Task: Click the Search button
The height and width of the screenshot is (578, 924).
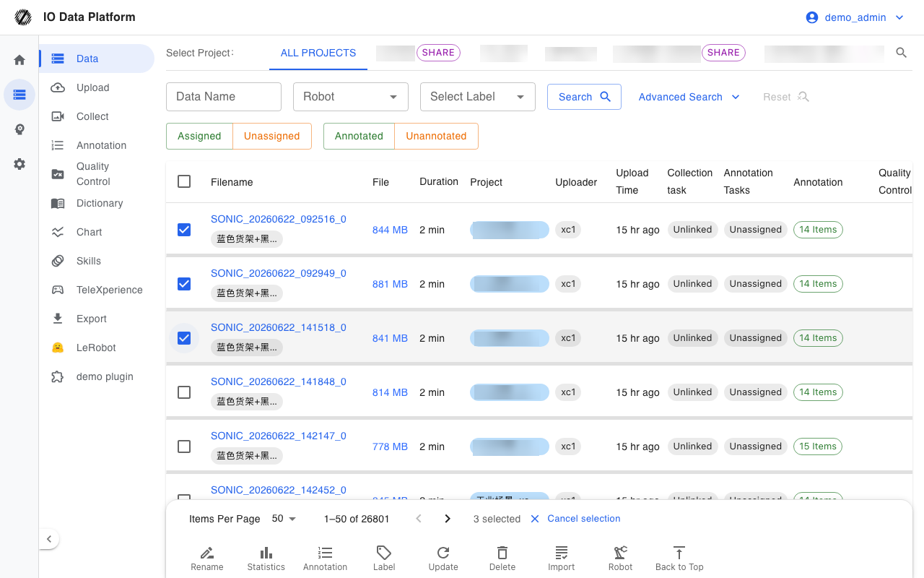Action: pyautogui.click(x=584, y=97)
